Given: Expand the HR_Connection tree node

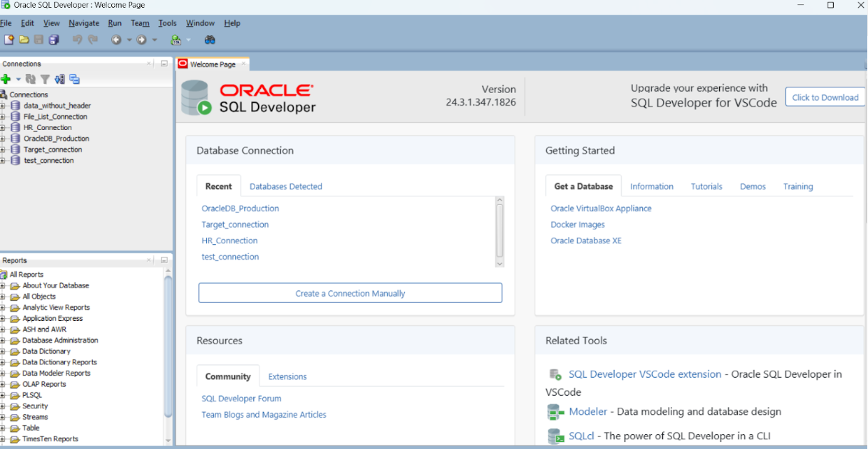Looking at the screenshot, I should [3, 127].
